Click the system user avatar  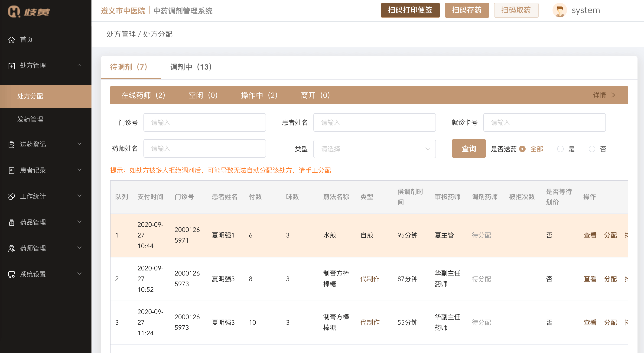click(x=559, y=10)
